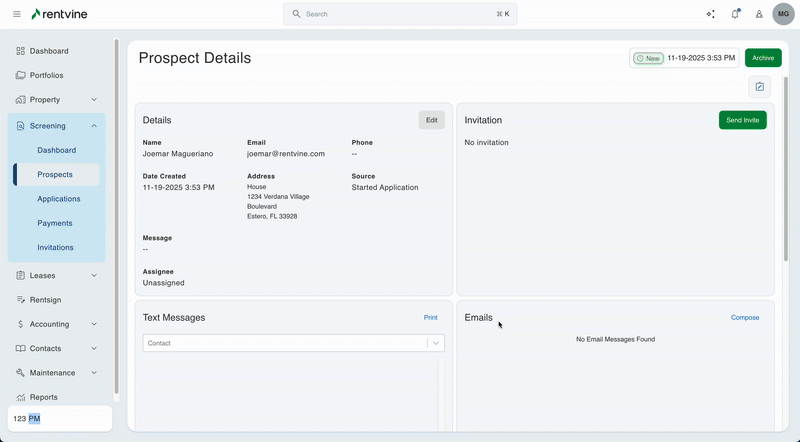Screen dimensions: 800x442
Task: Click the Rentvine logo
Action: 63,14
